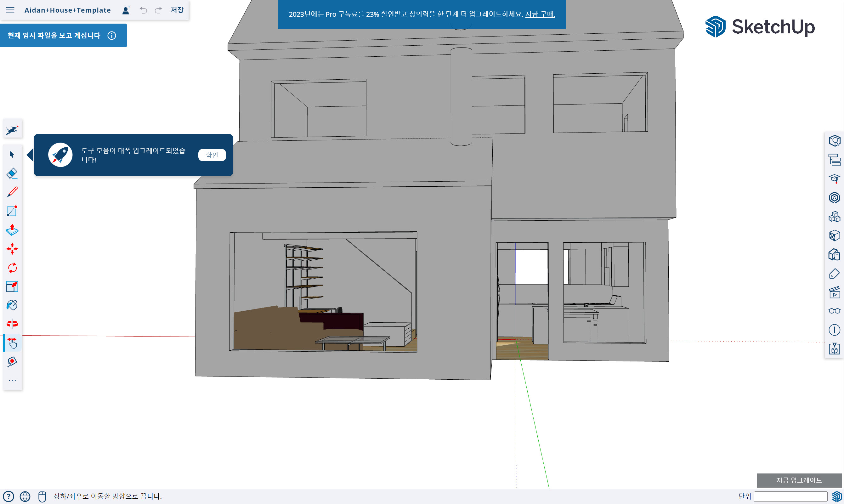Select the Push/Pull tool
Image resolution: width=844 pixels, height=504 pixels.
click(12, 230)
